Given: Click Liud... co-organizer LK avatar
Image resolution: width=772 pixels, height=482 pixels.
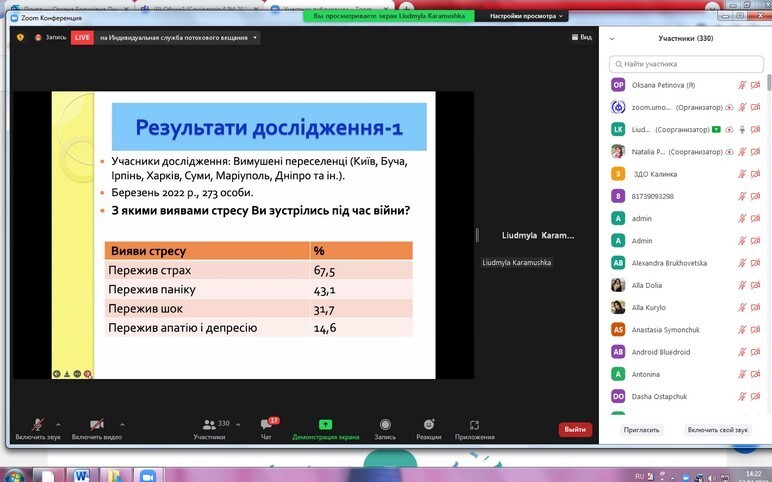Looking at the screenshot, I should coord(618,129).
